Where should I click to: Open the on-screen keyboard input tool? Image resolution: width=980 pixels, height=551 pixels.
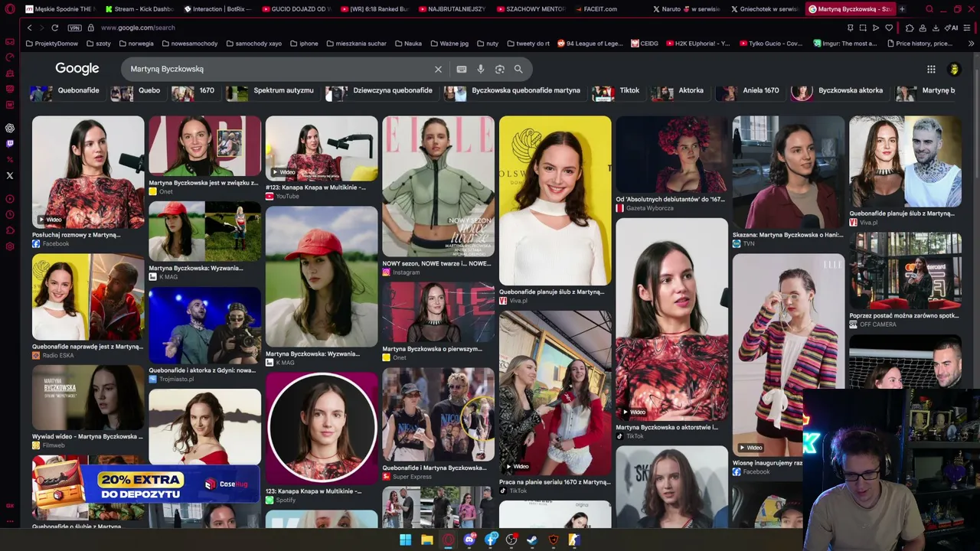pyautogui.click(x=461, y=69)
